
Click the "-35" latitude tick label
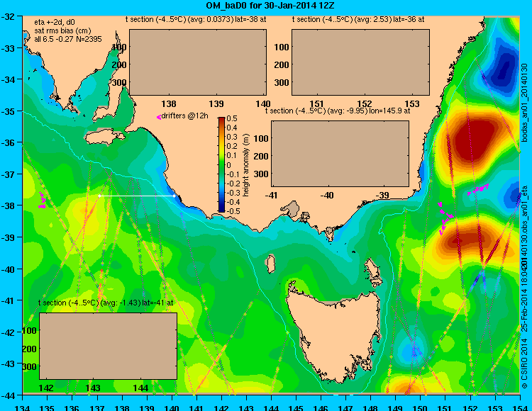click(8, 111)
